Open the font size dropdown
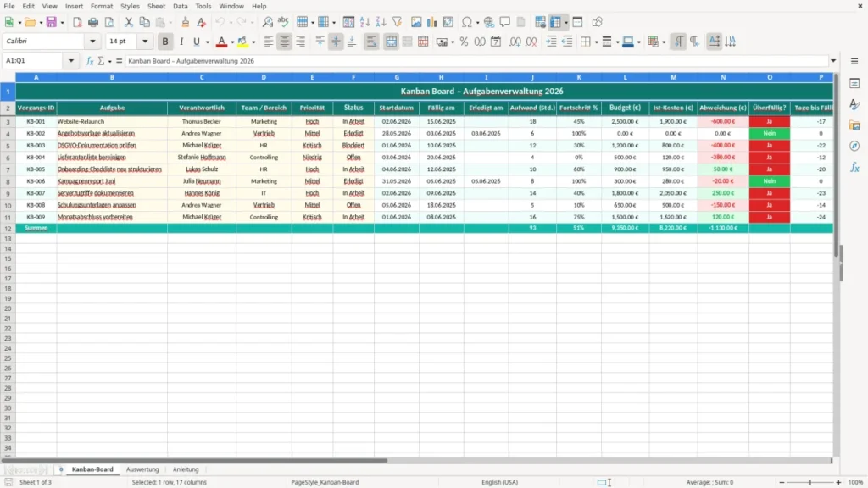Screen dimensions: 868x488 click(145, 41)
